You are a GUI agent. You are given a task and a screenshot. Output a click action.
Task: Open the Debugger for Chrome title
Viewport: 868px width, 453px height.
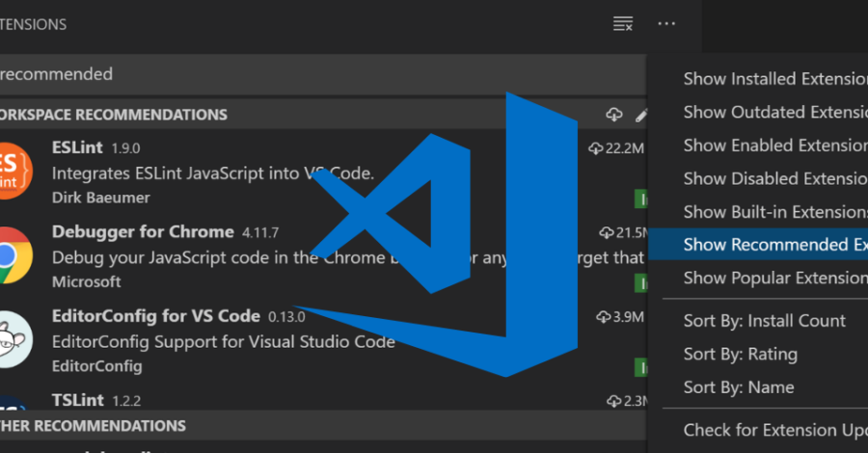(x=143, y=231)
